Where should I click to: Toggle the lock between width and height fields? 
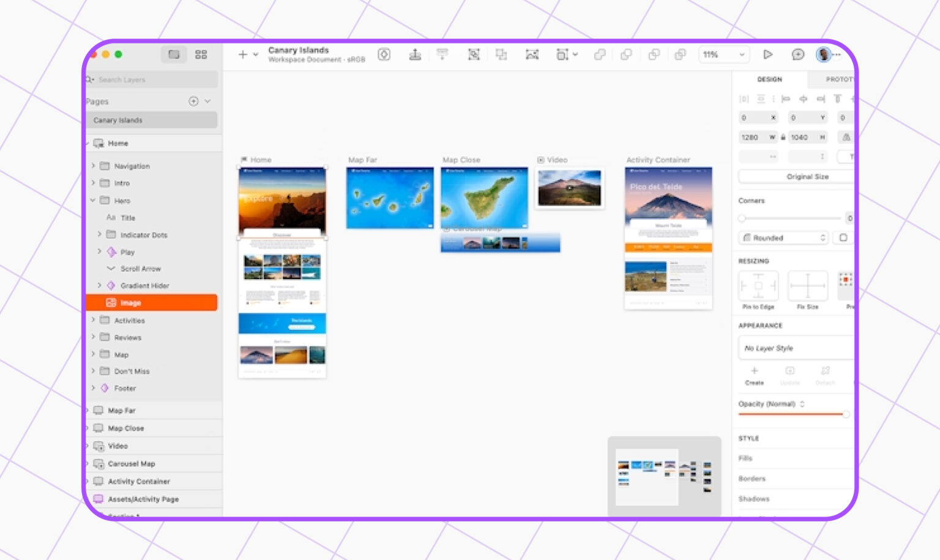point(783,138)
